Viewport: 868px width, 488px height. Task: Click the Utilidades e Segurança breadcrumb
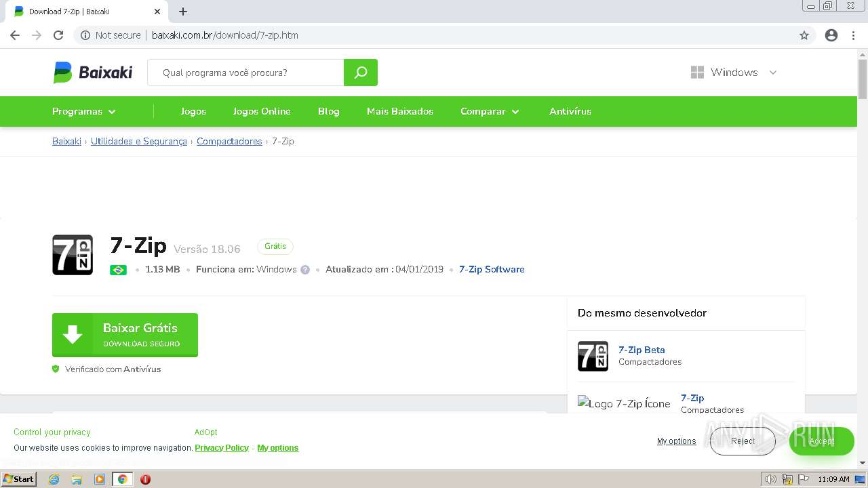click(x=139, y=141)
